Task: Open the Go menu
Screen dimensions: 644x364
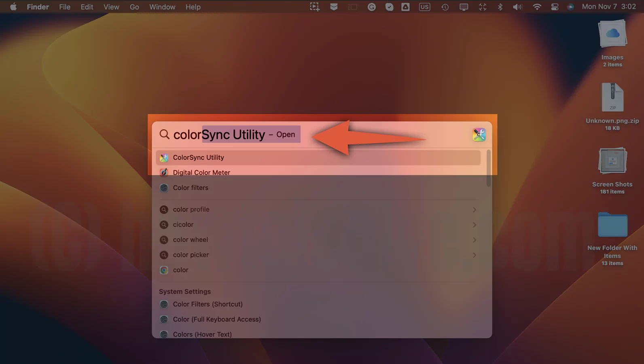Action: click(134, 7)
